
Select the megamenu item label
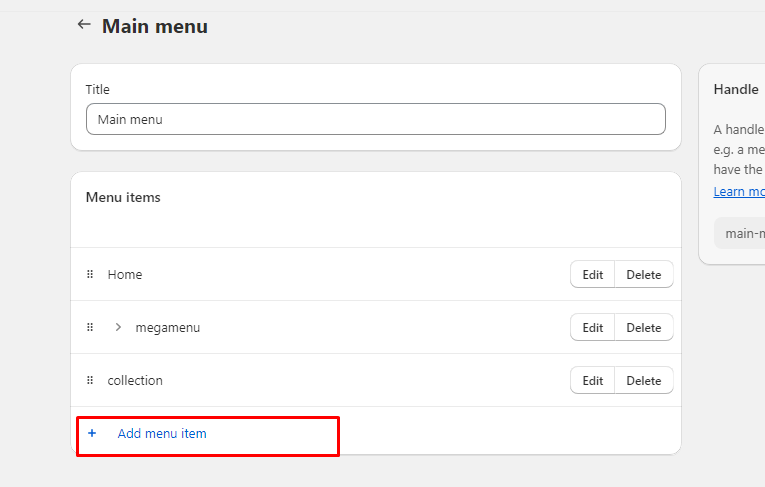[x=167, y=327]
